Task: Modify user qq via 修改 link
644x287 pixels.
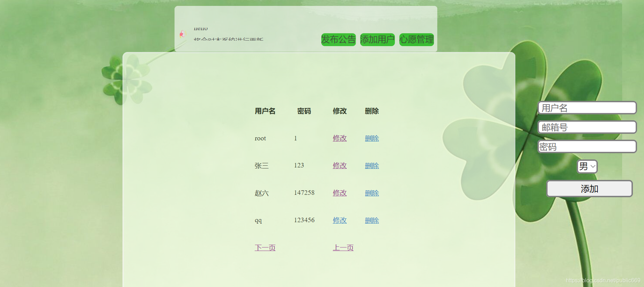Action: 340,220
